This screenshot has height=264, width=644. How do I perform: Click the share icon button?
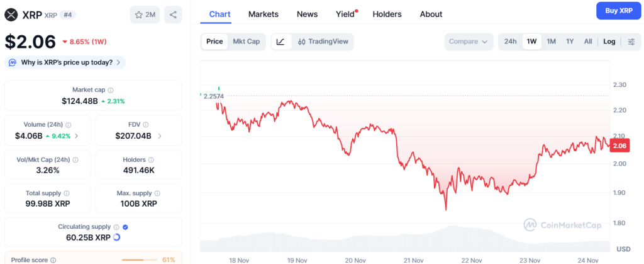point(173,14)
